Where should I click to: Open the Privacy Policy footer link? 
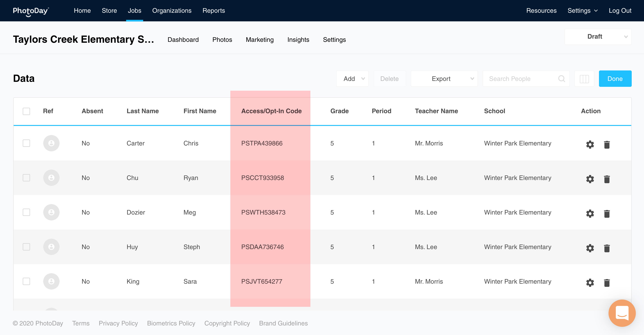click(118, 323)
